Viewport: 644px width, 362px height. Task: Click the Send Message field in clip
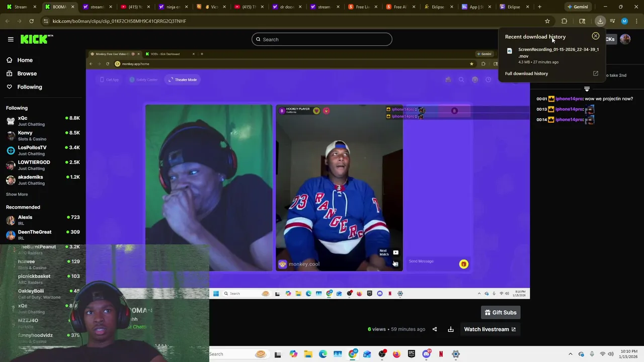432,261
